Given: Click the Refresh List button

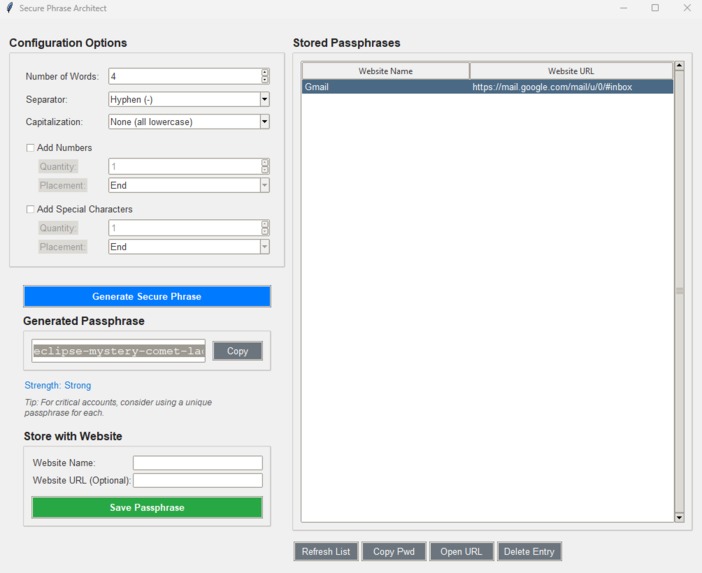Looking at the screenshot, I should (x=326, y=552).
